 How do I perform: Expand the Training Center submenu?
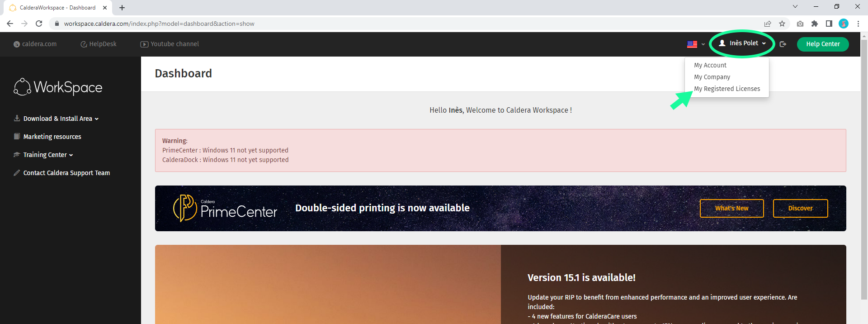(x=44, y=155)
